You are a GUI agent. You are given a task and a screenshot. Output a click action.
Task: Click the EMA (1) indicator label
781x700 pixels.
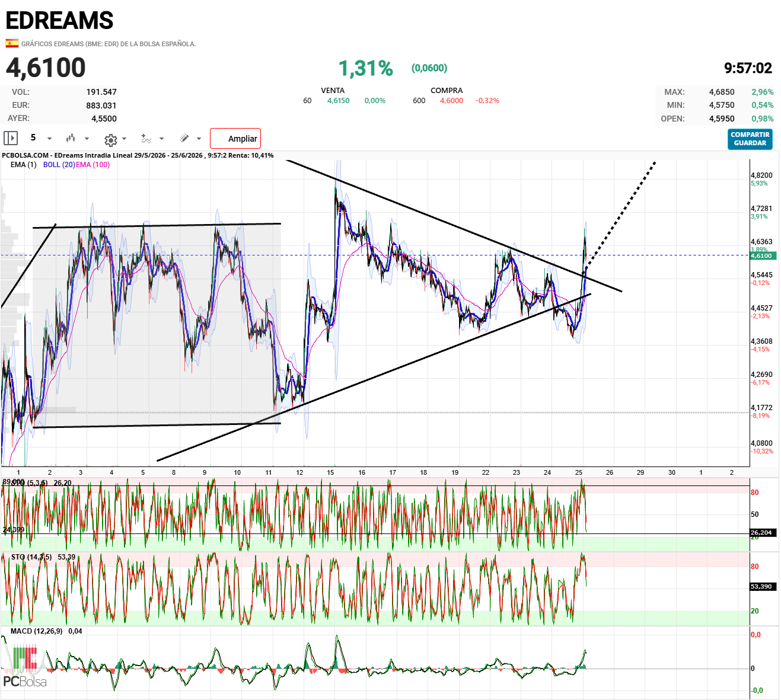(23, 165)
